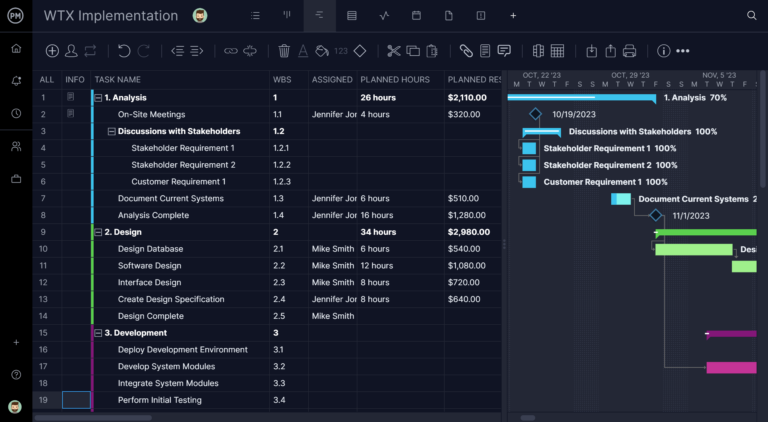Attach a file with the paperclip icon

[466, 51]
